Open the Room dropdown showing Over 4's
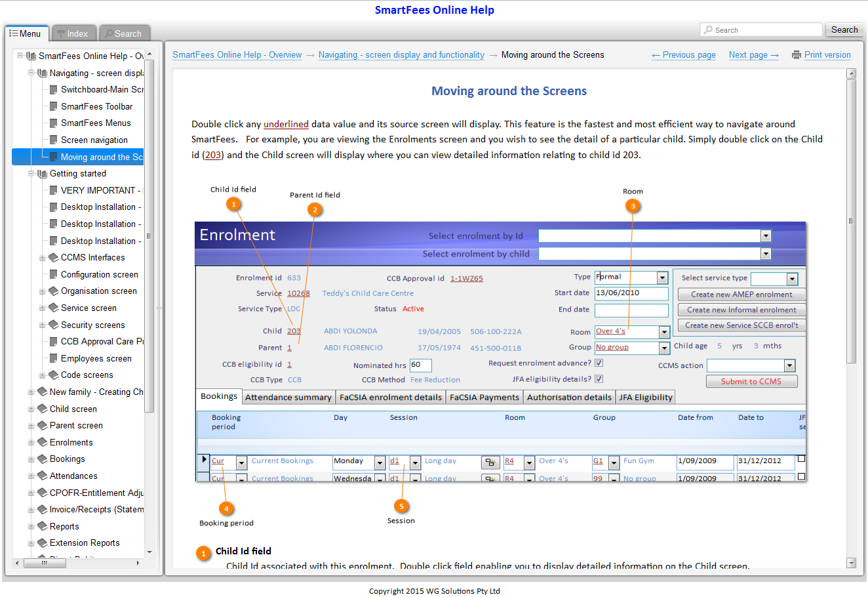The image size is (868, 597). (664, 332)
